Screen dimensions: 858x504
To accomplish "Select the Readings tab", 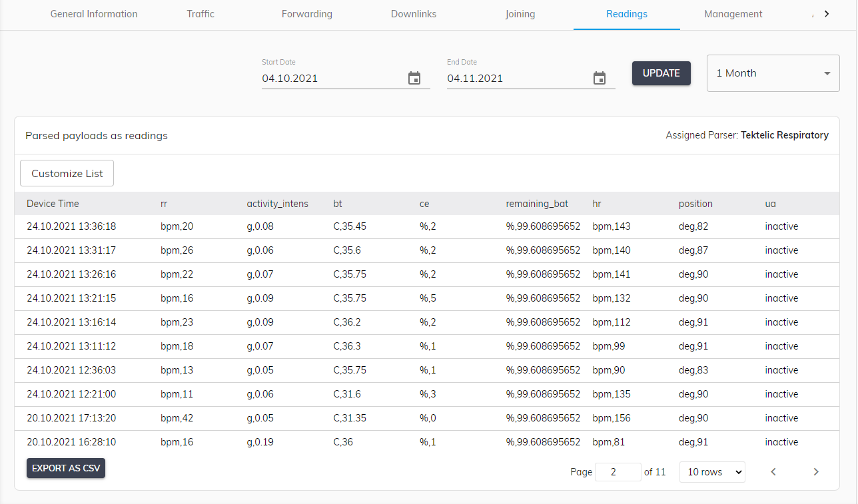I will (x=627, y=14).
